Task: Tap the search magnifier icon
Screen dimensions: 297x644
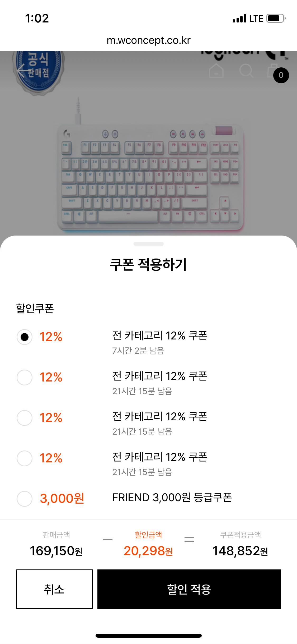Action: (x=246, y=71)
